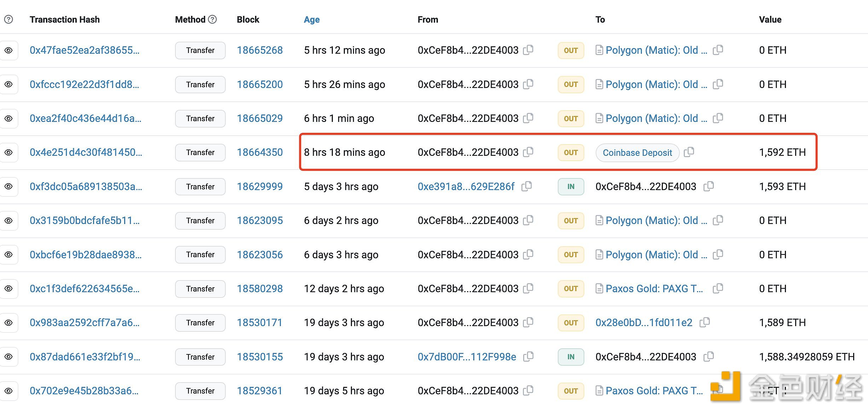Sort by the Age column header
This screenshot has width=868, height=407.
pos(312,20)
